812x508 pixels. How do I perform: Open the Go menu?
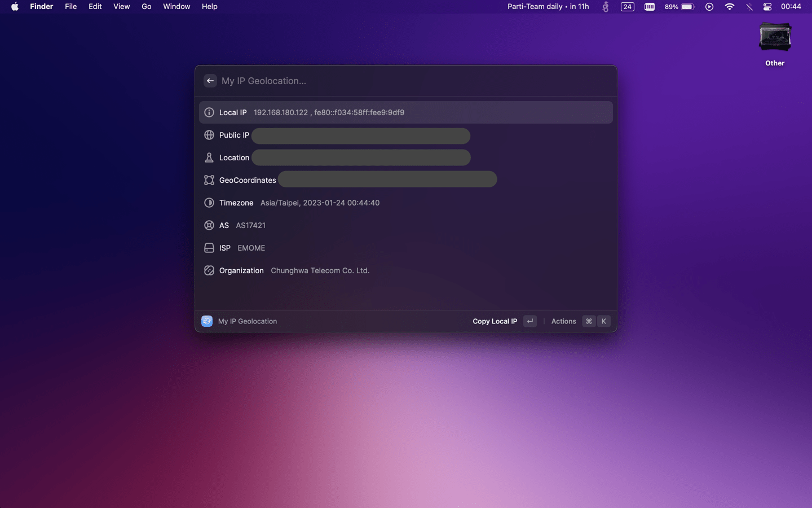pyautogui.click(x=146, y=6)
